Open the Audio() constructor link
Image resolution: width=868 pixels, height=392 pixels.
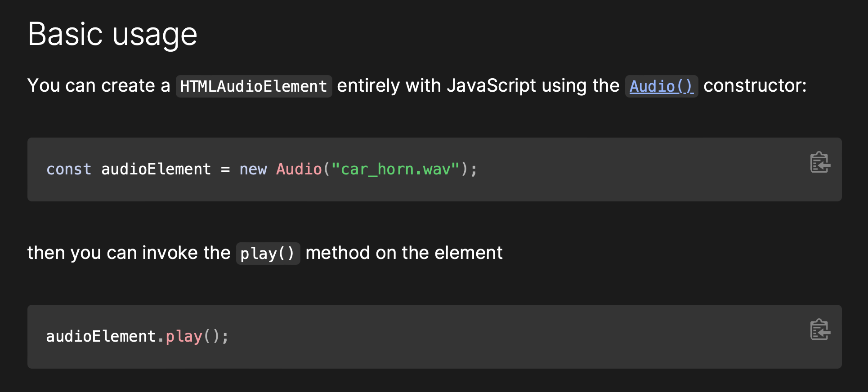tap(661, 86)
